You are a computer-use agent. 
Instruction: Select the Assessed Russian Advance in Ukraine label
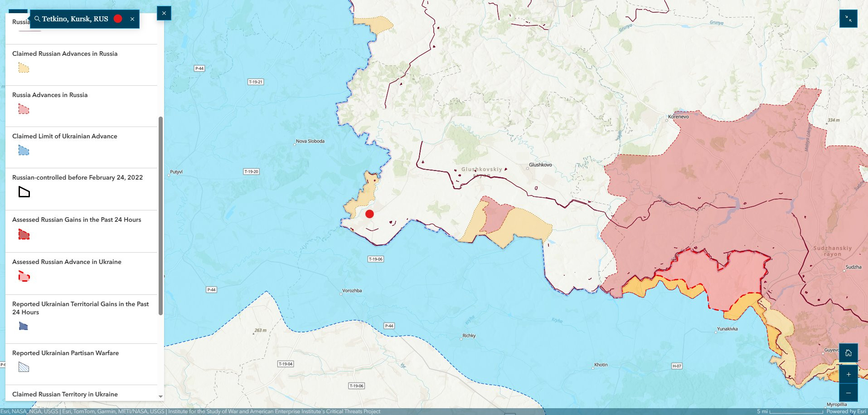(x=67, y=262)
